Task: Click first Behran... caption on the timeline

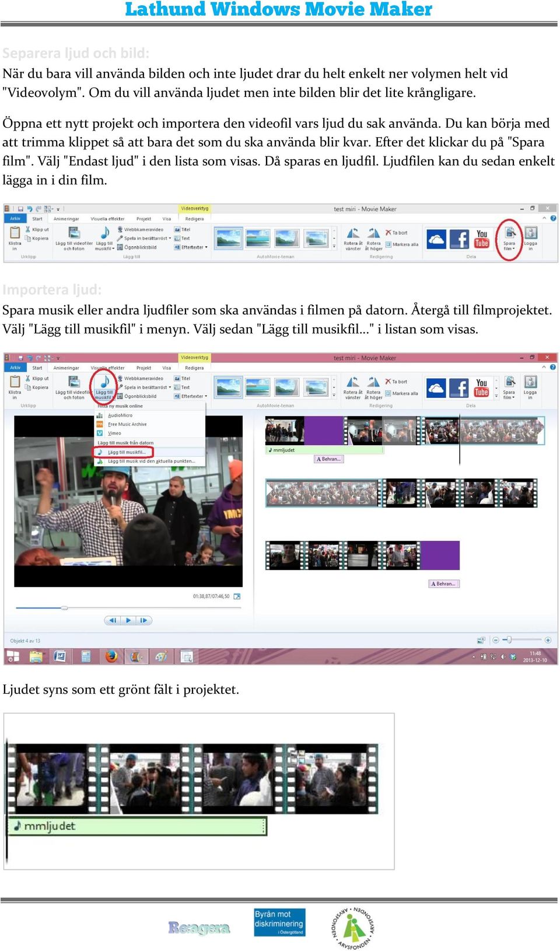Action: [x=329, y=459]
